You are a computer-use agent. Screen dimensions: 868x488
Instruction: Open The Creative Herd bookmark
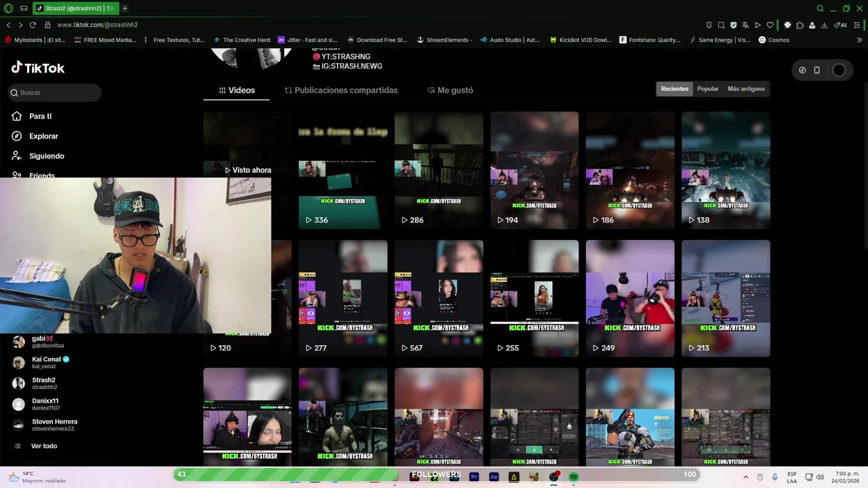pos(241,40)
